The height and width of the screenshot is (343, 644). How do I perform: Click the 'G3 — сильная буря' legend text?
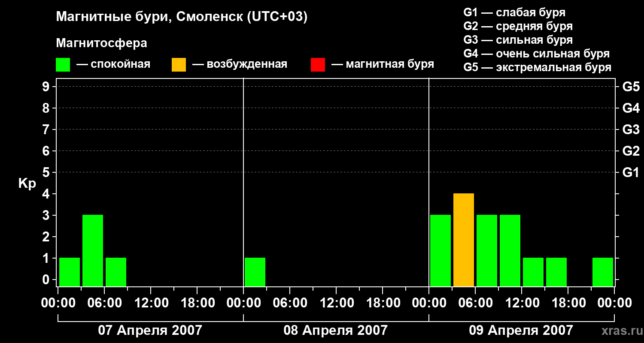tap(518, 40)
